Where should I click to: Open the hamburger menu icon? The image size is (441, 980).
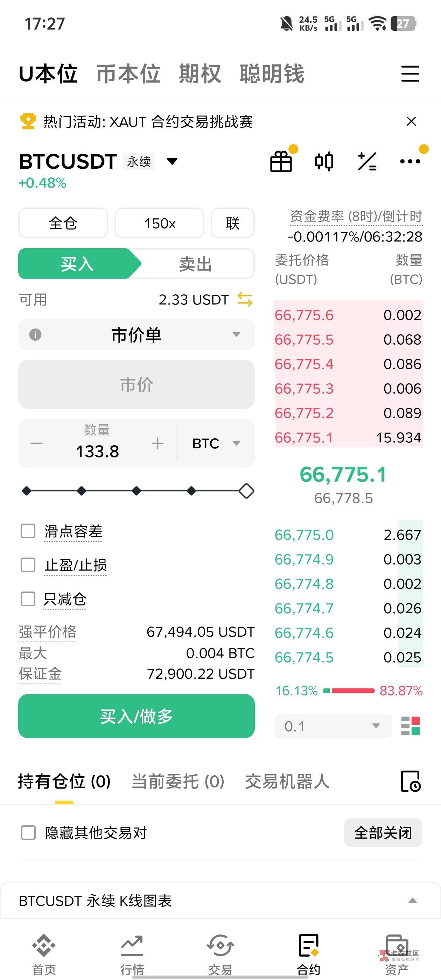(410, 74)
